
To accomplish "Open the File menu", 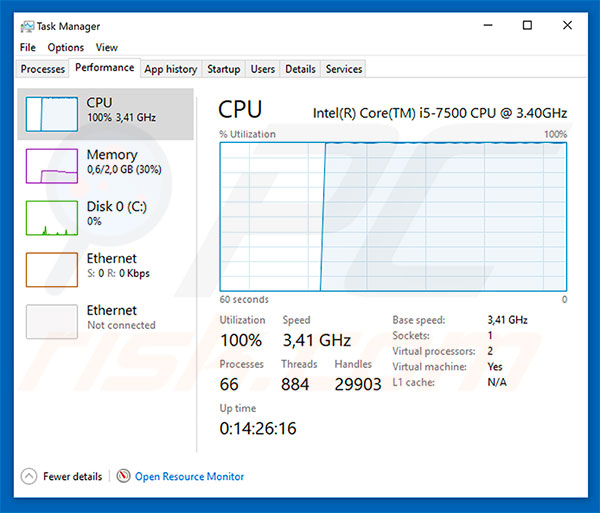I will pyautogui.click(x=27, y=47).
